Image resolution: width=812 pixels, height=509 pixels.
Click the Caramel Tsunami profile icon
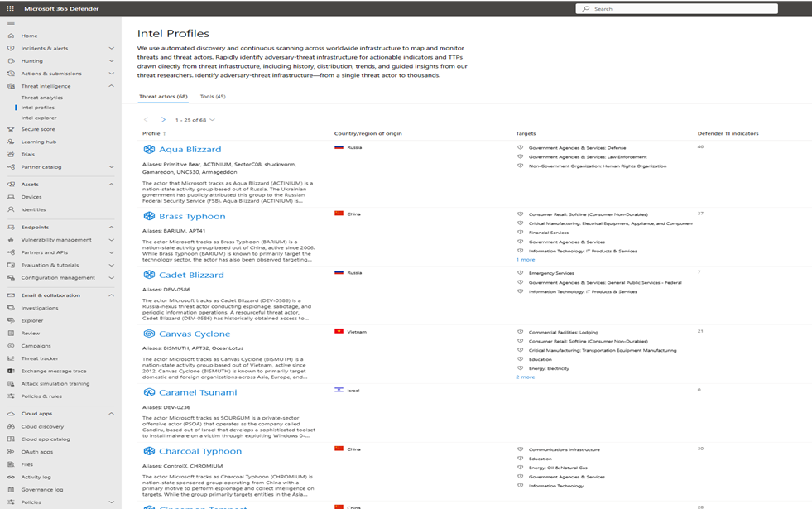pyautogui.click(x=149, y=392)
